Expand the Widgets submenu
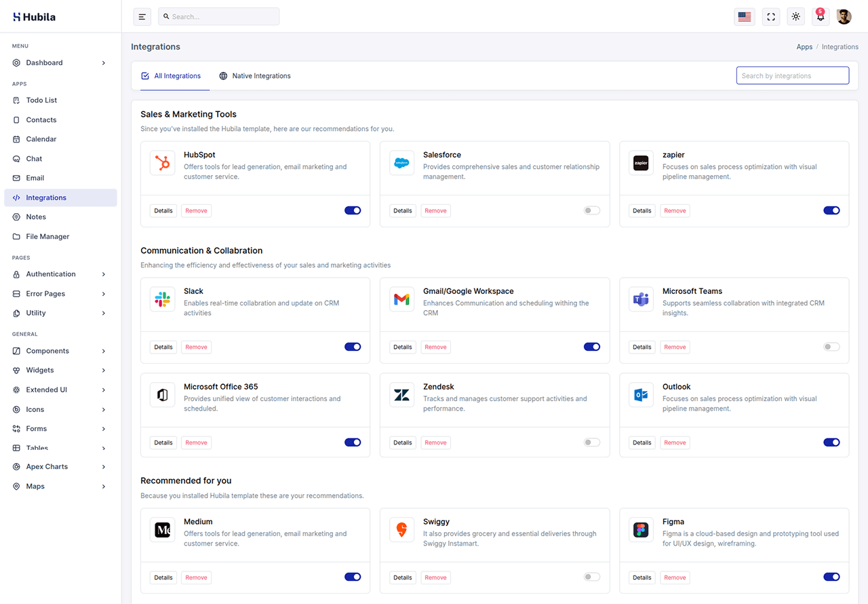 point(60,371)
